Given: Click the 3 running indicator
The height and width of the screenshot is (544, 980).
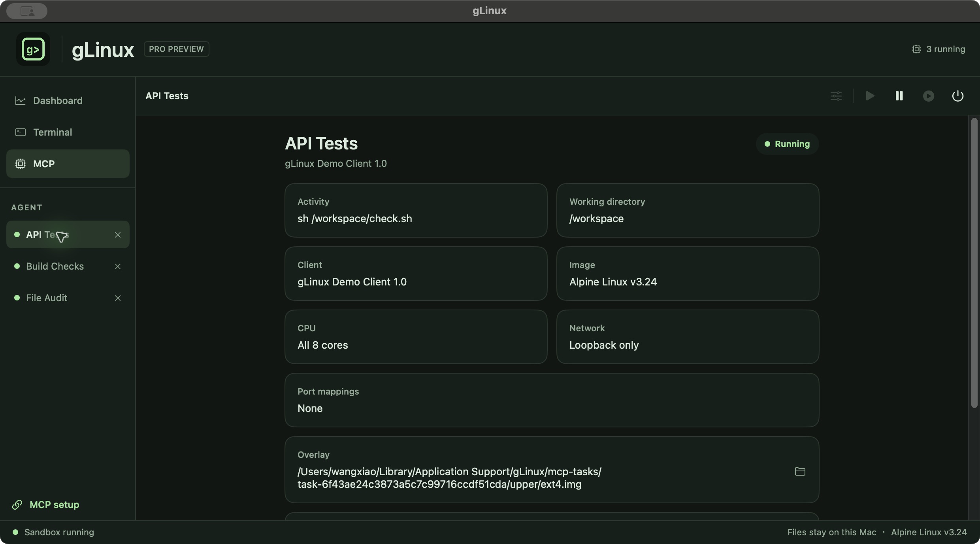Looking at the screenshot, I should coord(939,49).
